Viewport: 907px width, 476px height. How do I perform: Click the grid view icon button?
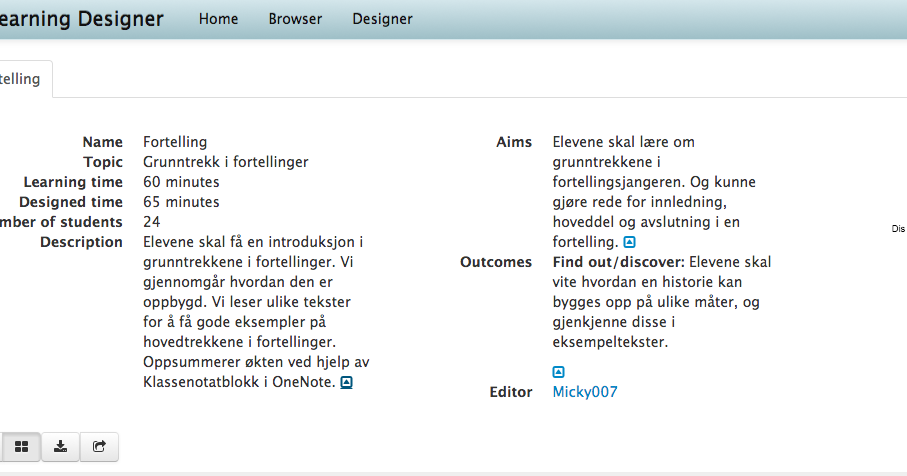pyautogui.click(x=22, y=446)
